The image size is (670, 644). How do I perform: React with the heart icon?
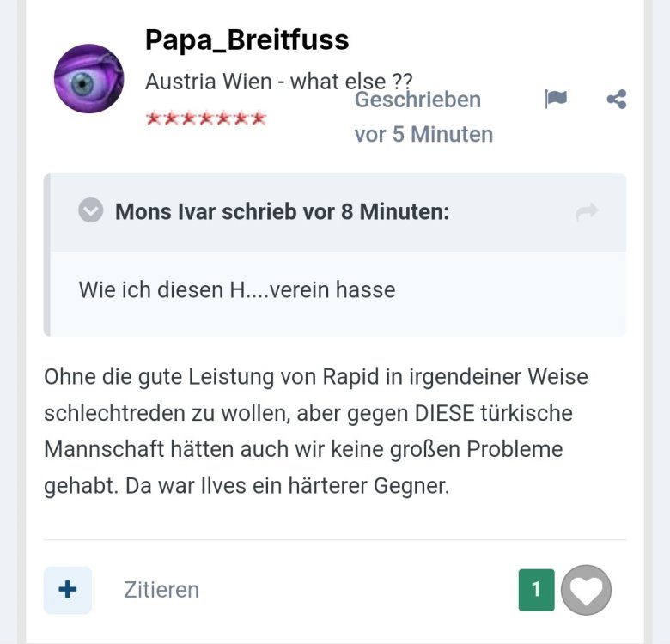[586, 590]
